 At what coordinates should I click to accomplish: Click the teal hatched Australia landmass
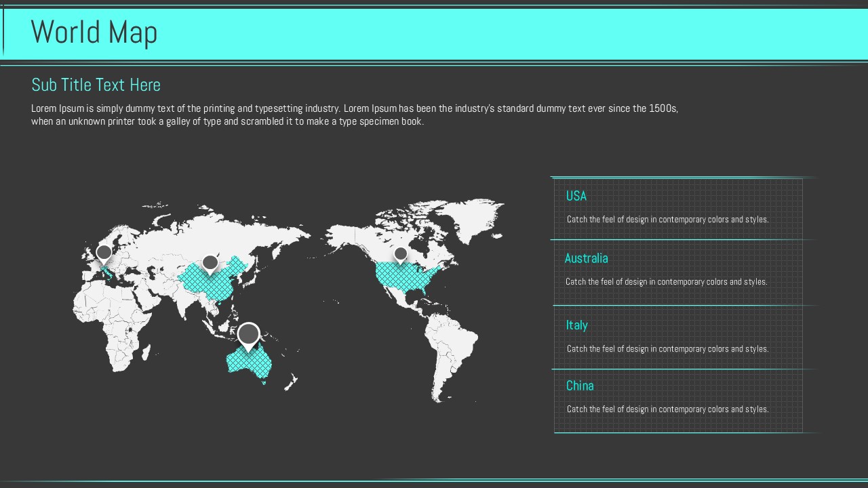click(x=250, y=364)
